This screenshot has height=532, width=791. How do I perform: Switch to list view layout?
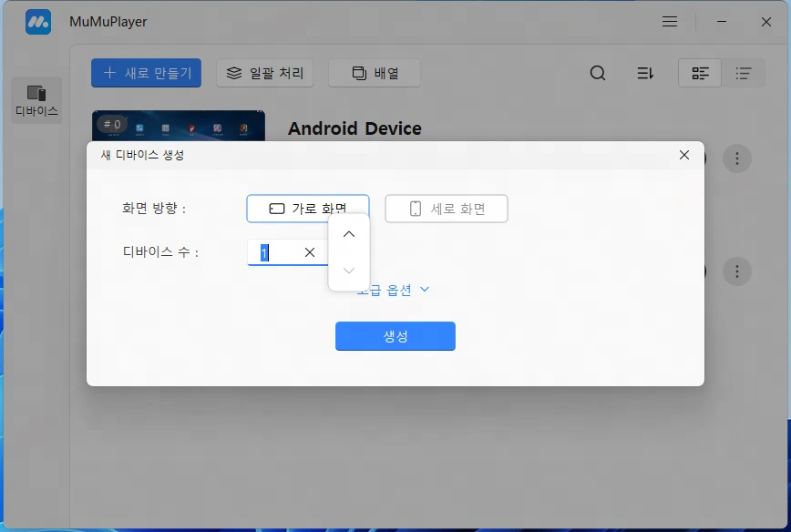744,73
